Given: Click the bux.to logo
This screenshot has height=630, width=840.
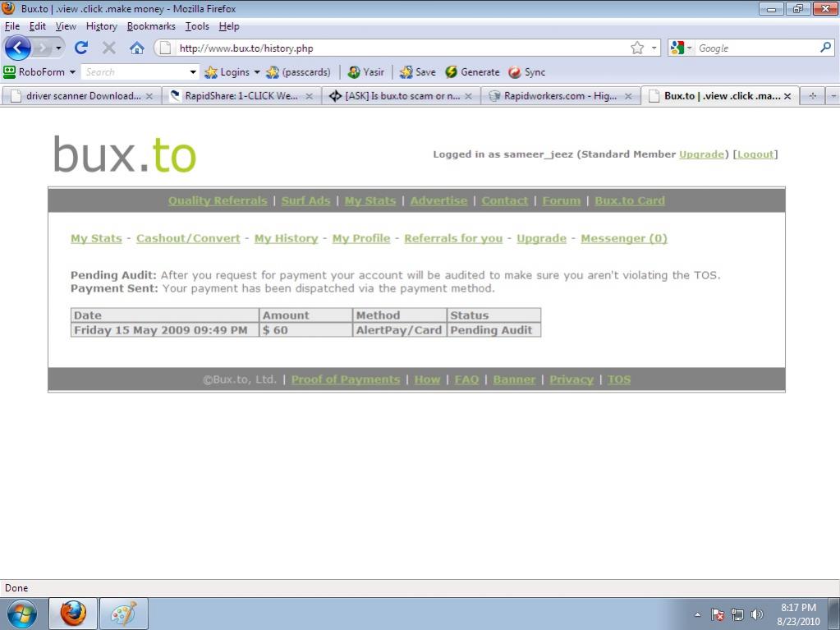Looking at the screenshot, I should tap(125, 154).
